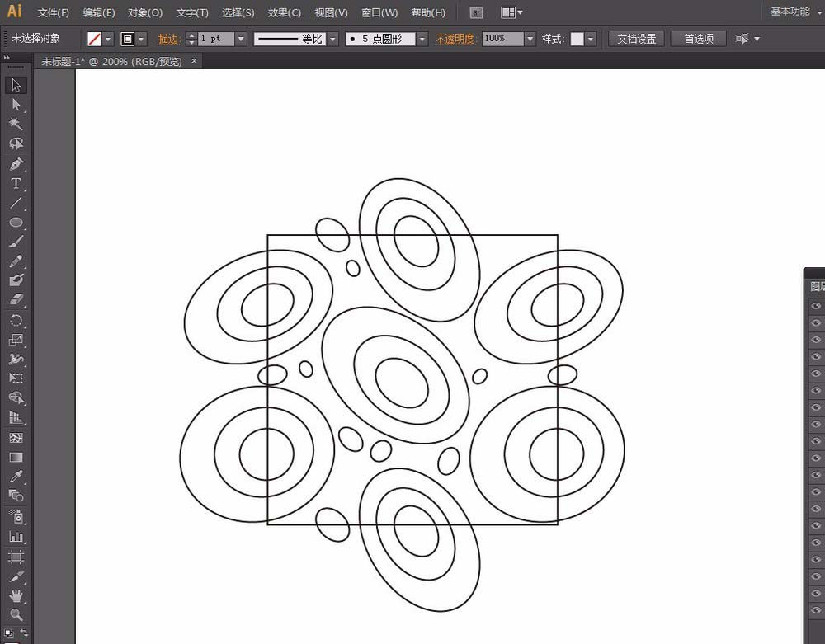Image resolution: width=825 pixels, height=644 pixels.
Task: Select the Mesh tool
Action: point(16,437)
